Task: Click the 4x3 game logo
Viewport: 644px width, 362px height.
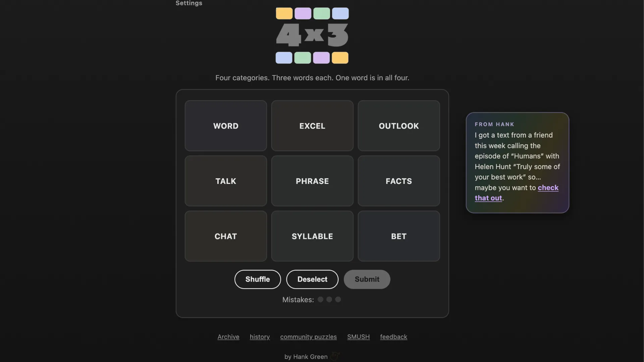Action: (x=312, y=35)
